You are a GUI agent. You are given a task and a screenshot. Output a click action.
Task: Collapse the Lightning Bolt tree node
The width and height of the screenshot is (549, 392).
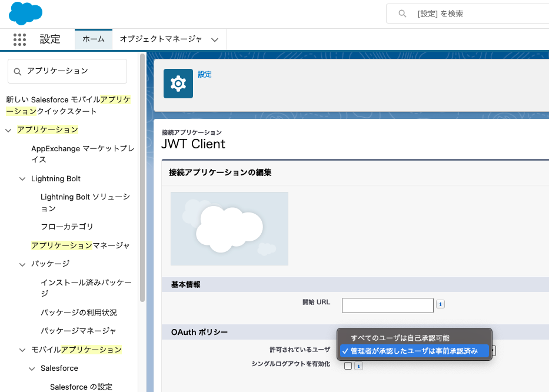coord(22,179)
